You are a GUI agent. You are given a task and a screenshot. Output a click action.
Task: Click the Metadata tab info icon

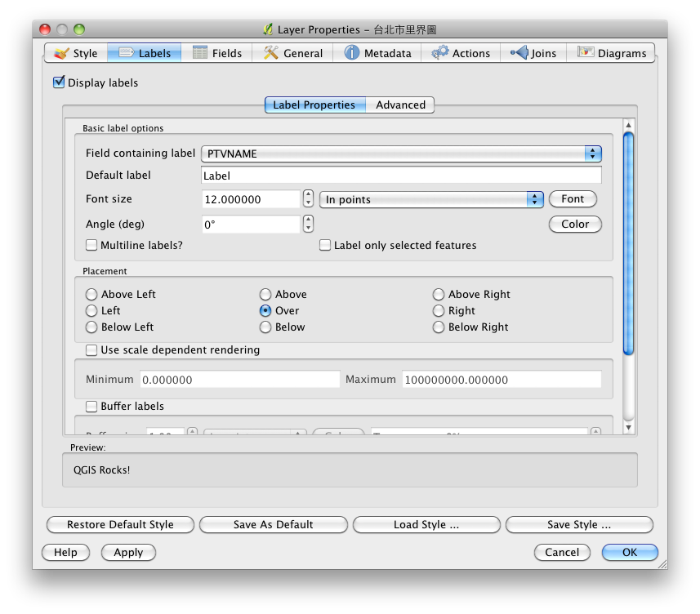click(351, 52)
